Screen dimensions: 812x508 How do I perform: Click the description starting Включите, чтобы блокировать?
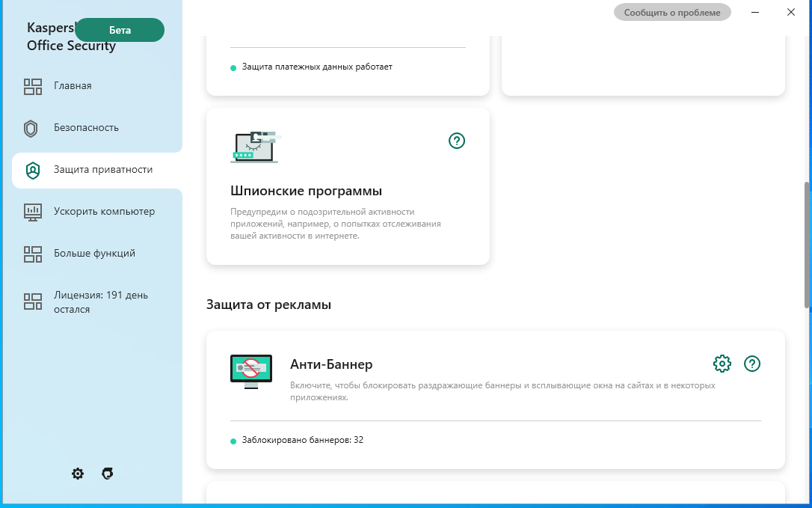pos(502,391)
